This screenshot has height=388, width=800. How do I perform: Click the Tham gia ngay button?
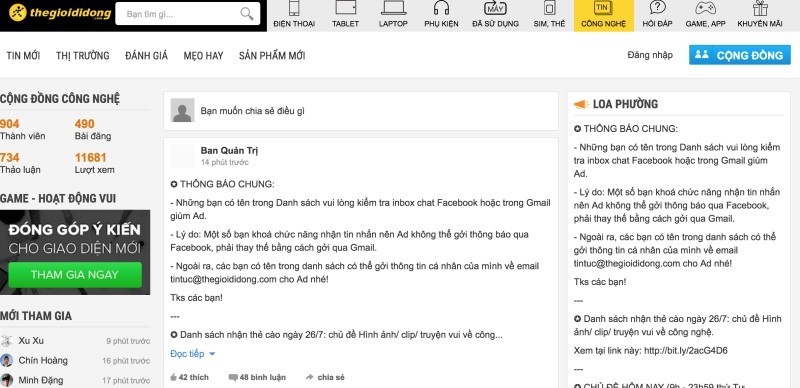75,275
